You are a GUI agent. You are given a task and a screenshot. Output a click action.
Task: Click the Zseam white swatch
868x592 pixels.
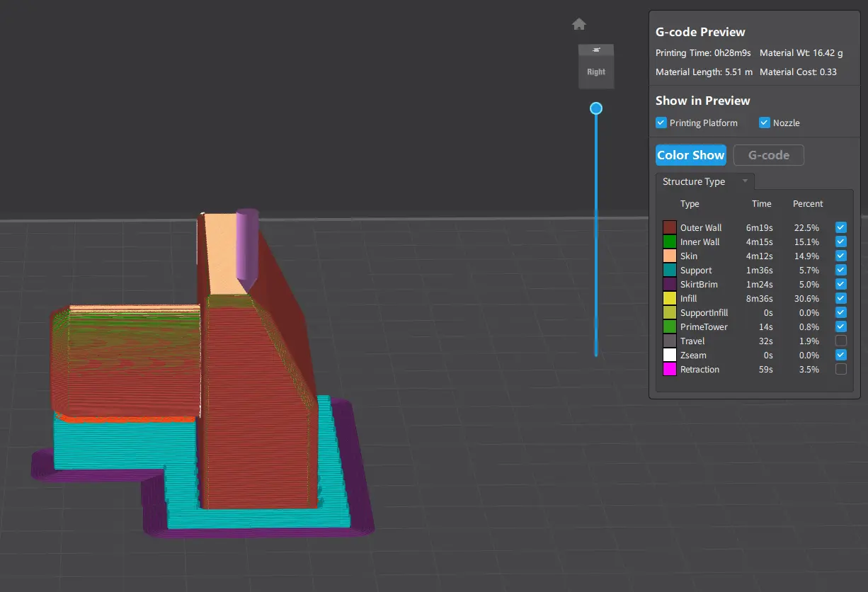(670, 355)
